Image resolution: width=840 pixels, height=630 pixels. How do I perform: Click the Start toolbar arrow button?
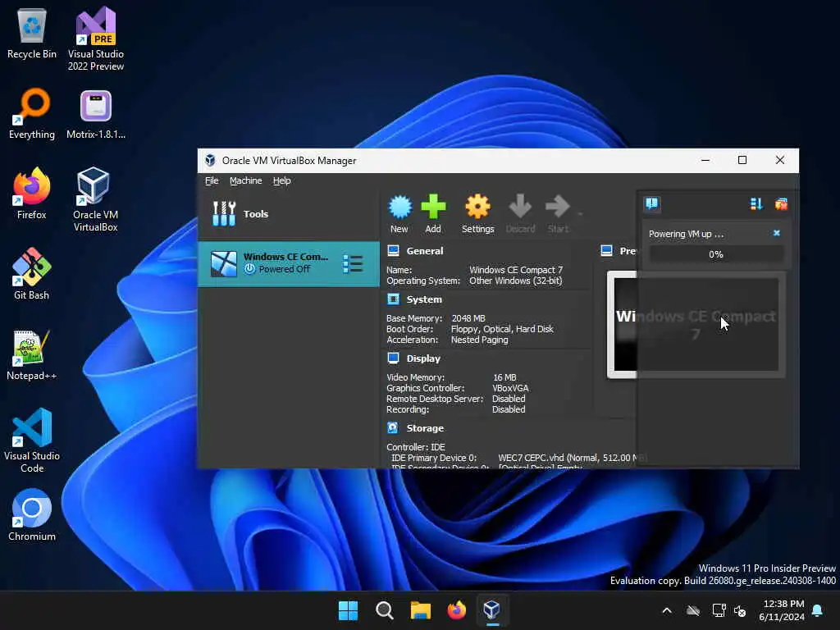(x=558, y=214)
